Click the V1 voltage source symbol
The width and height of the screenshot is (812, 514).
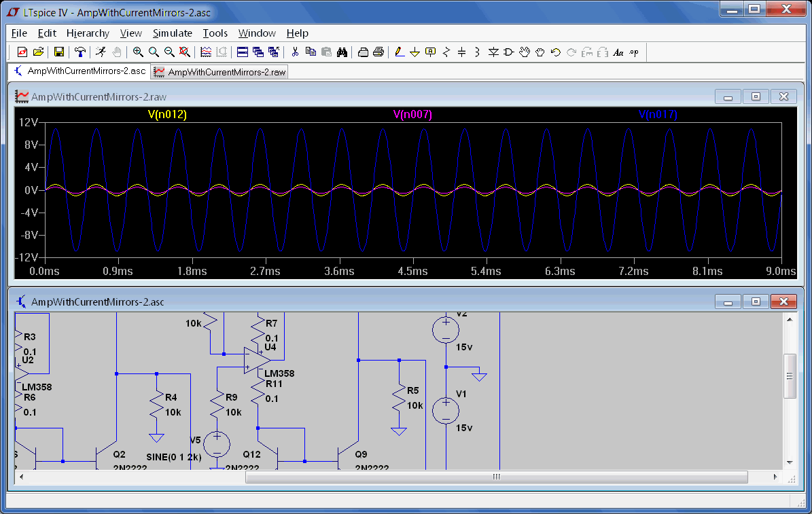click(x=446, y=411)
